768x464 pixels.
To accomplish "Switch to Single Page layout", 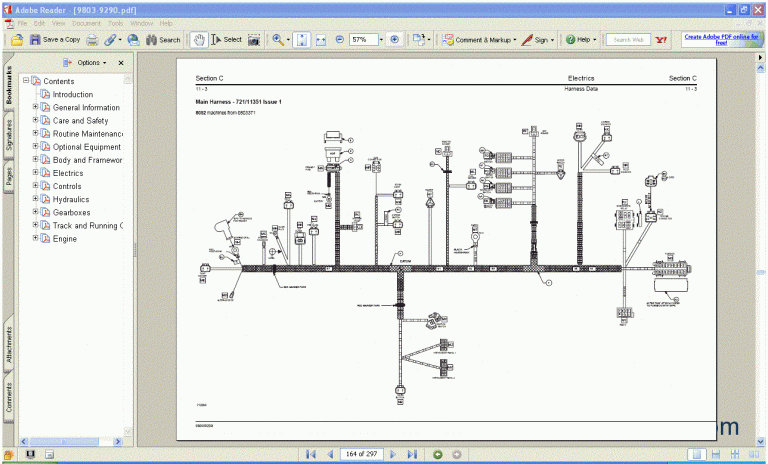I will point(696,455).
